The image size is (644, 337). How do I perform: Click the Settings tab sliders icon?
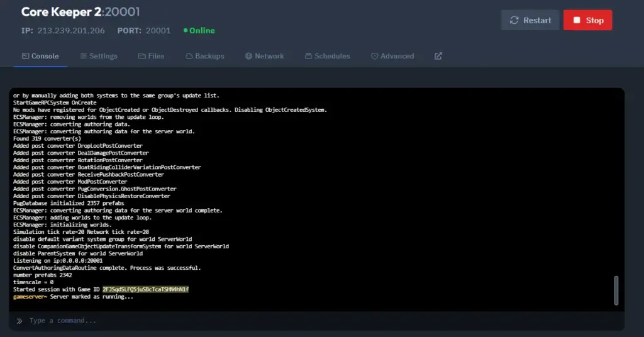click(x=84, y=56)
